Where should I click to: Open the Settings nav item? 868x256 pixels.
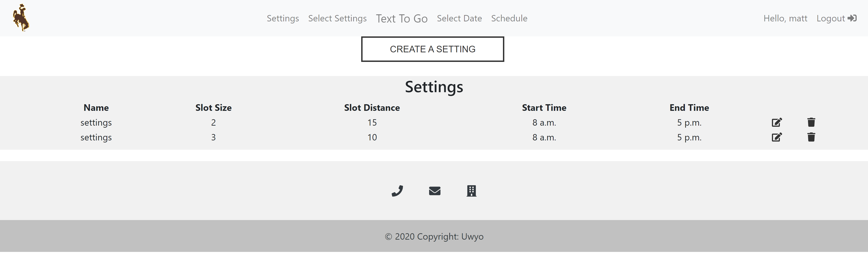click(283, 18)
